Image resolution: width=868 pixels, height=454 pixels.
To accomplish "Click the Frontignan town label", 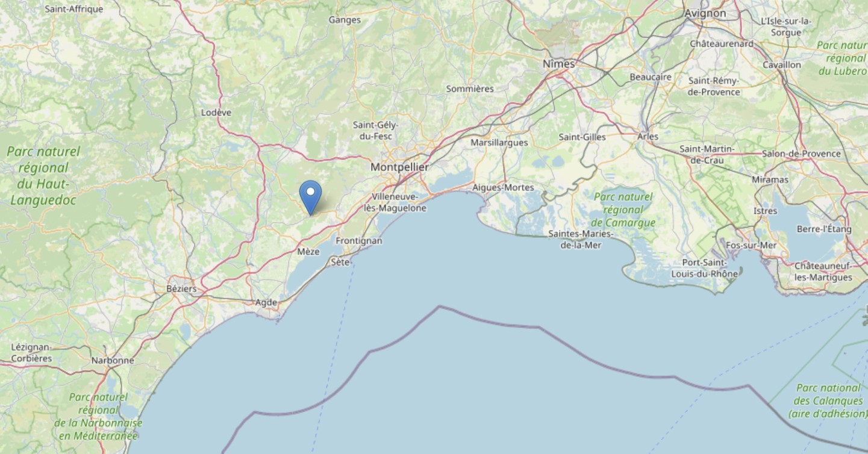I will (359, 241).
